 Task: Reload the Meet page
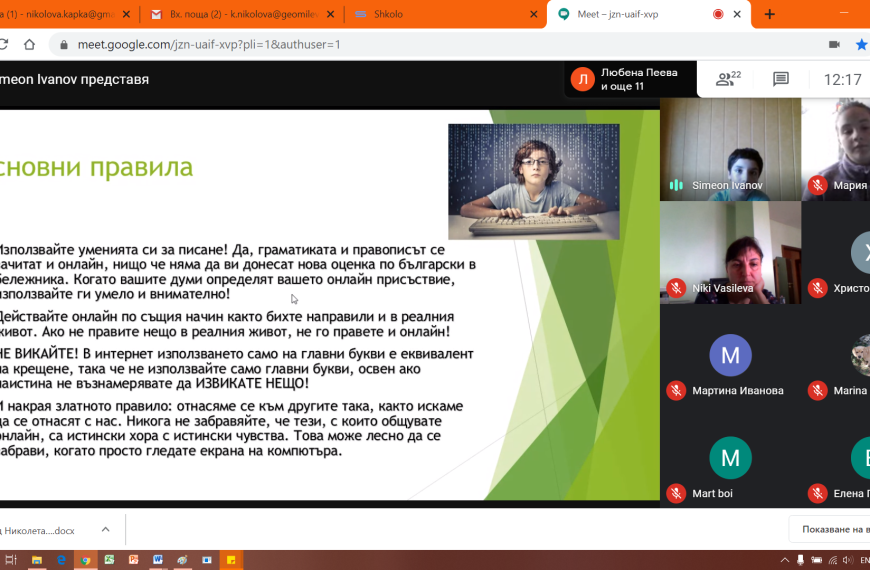pyautogui.click(x=3, y=44)
